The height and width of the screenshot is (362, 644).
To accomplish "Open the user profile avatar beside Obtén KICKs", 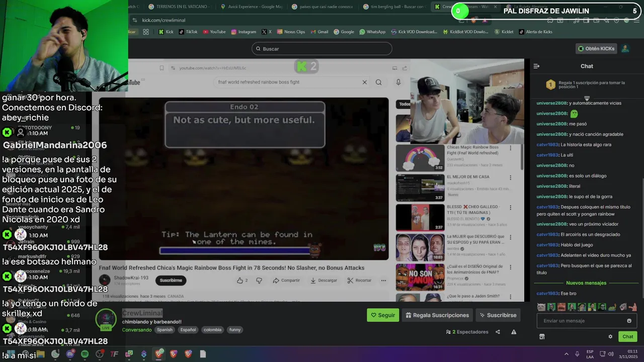I will (x=625, y=49).
